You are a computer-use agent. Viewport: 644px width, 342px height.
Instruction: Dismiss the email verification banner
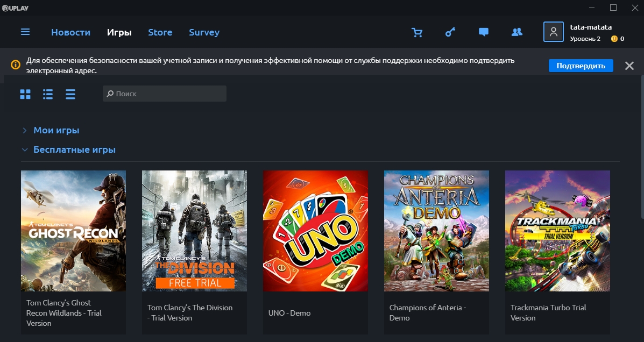click(x=629, y=65)
